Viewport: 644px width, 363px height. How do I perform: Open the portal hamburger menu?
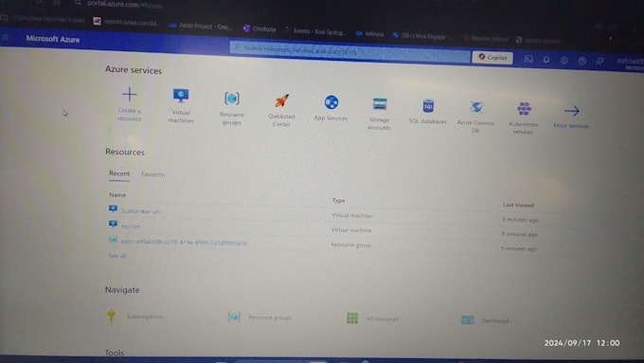pyautogui.click(x=6, y=37)
